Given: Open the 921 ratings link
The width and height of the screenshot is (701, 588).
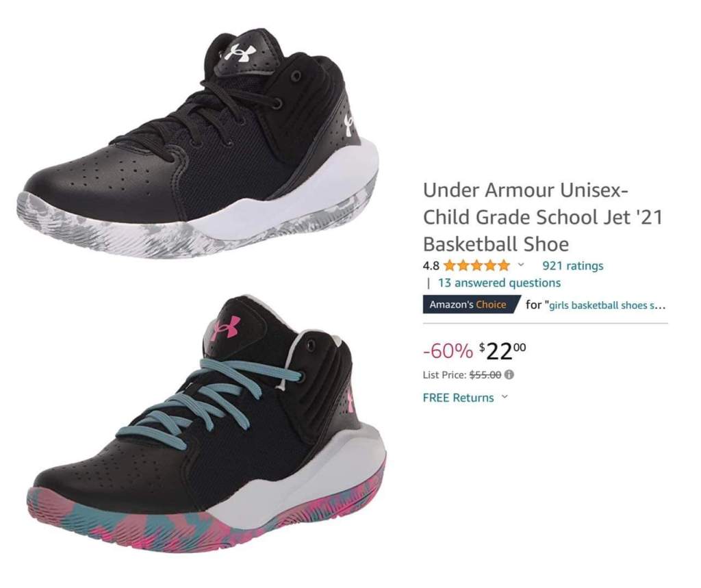Looking at the screenshot, I should [573, 266].
